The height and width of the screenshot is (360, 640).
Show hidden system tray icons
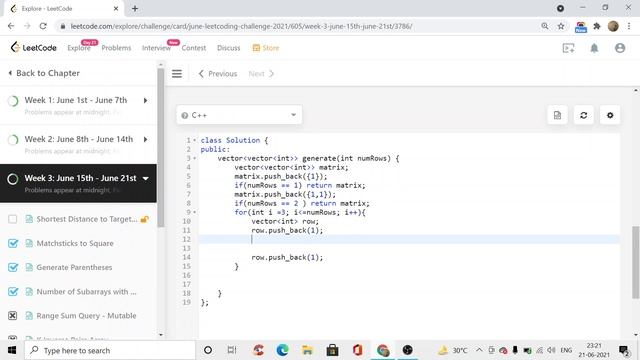[479, 350]
